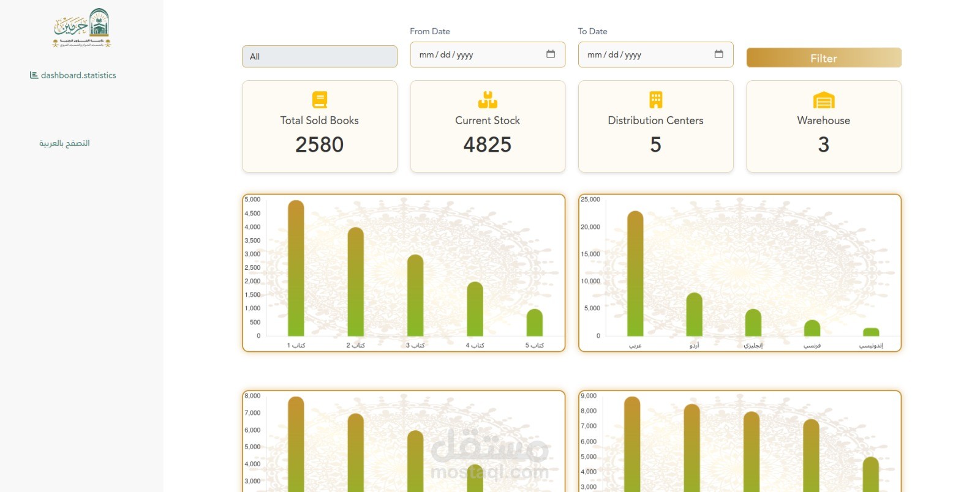980x492 pixels.
Task: Click the bar for كتاب 2
Action: 355,281
